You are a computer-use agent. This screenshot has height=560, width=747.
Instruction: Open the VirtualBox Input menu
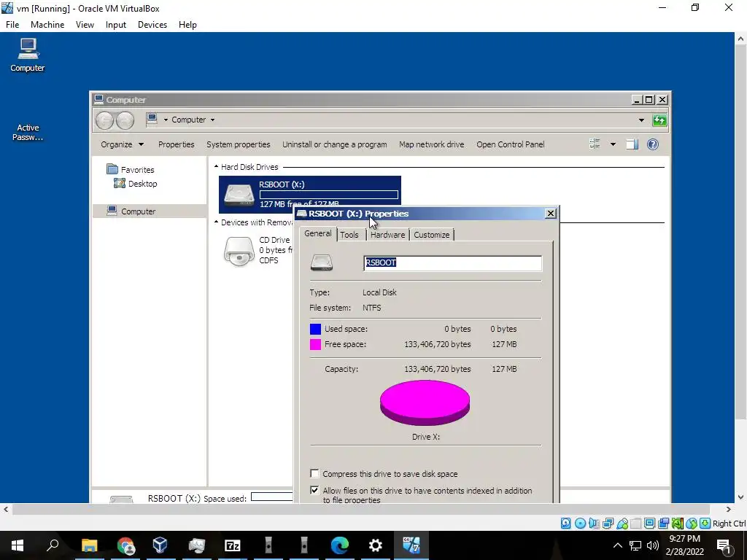pyautogui.click(x=116, y=25)
